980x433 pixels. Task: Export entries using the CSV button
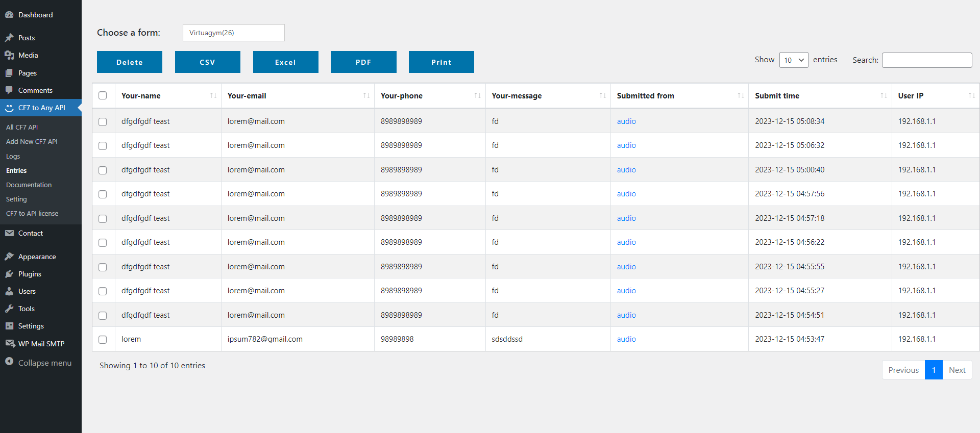point(207,62)
